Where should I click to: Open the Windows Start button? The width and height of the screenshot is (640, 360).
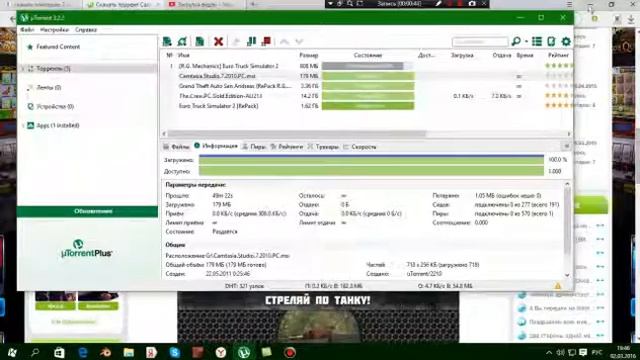[12, 352]
